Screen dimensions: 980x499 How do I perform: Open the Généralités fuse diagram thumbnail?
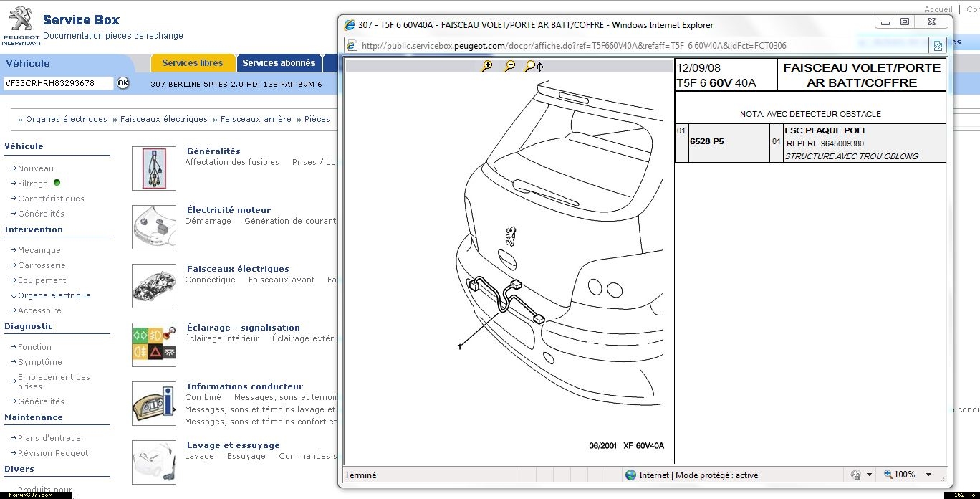pos(154,168)
